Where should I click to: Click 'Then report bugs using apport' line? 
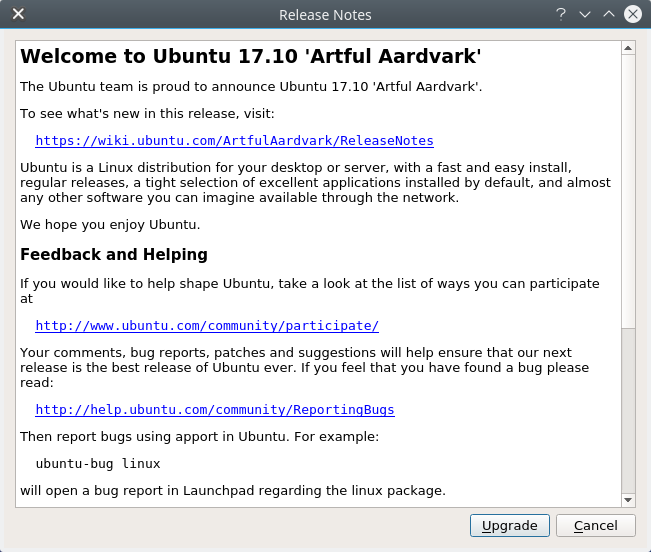199,437
